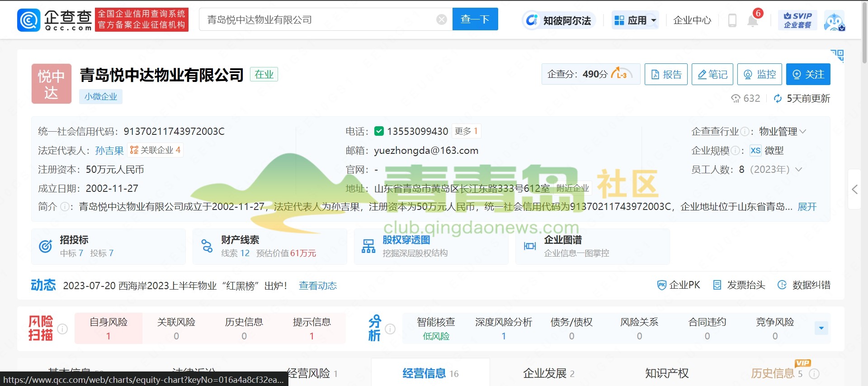Click info icon beside 风险扫描
The height and width of the screenshot is (386, 868).
pos(63,329)
